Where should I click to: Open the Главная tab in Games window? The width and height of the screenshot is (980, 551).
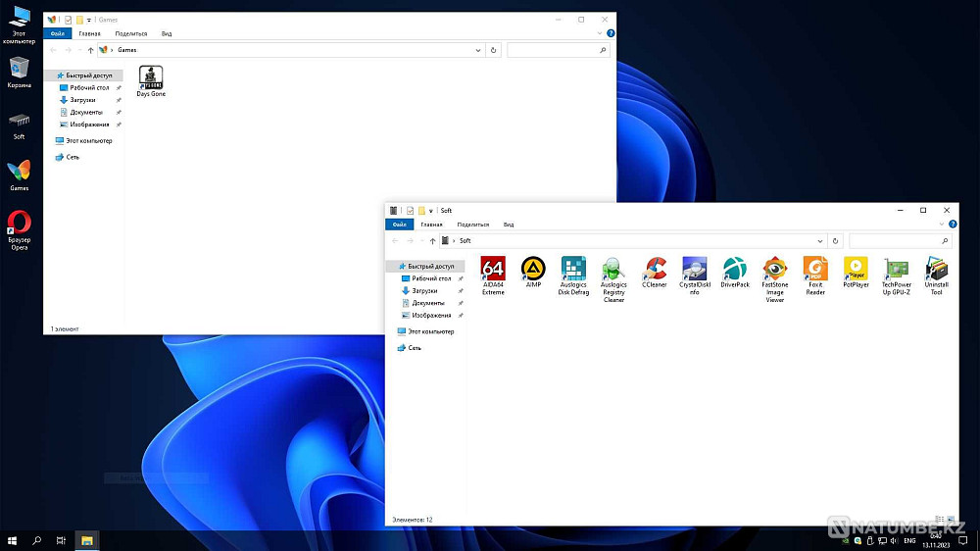click(x=89, y=33)
